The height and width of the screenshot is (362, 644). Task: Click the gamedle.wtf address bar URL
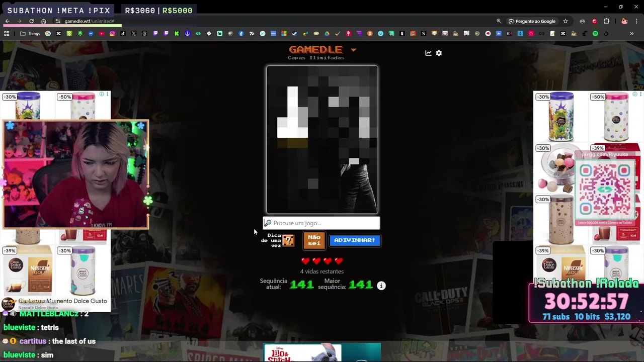(90, 21)
